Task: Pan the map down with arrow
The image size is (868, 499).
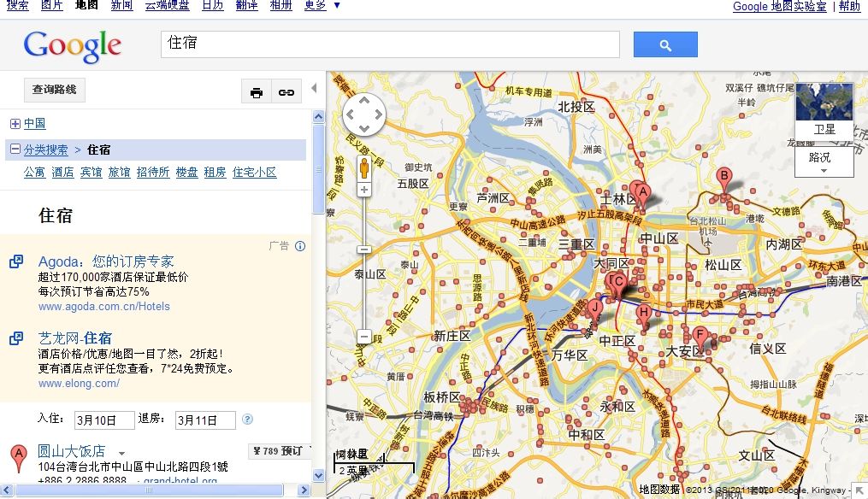Action: click(363, 129)
